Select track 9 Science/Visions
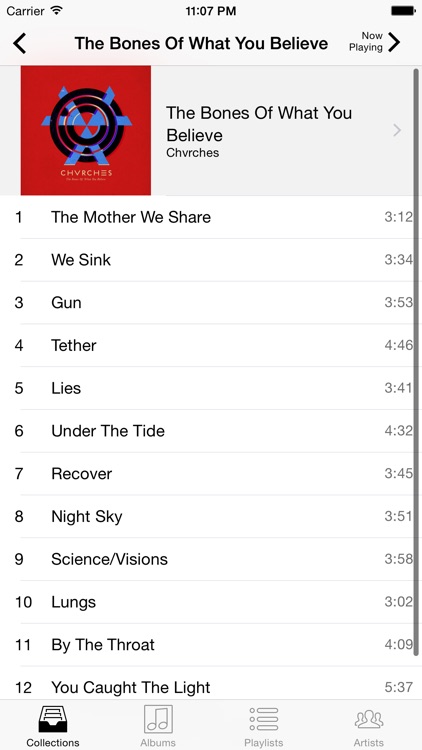This screenshot has height=750, width=422. 211,559
